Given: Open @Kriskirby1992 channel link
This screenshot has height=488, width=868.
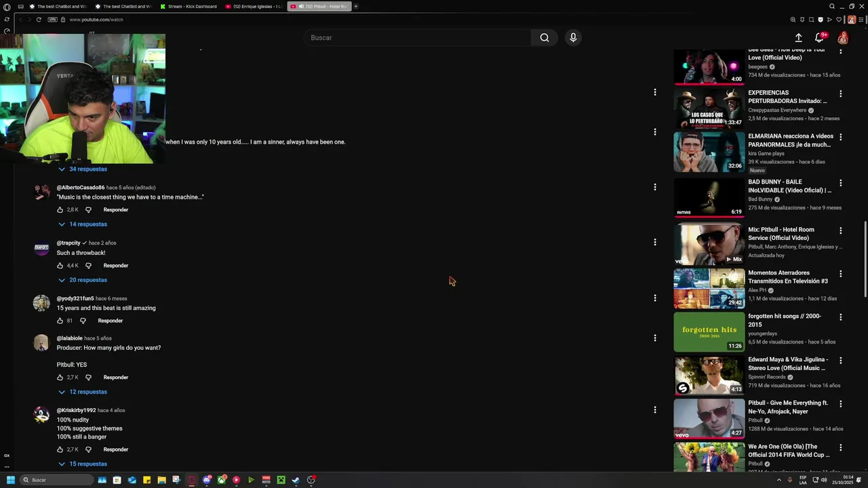Looking at the screenshot, I should [76, 410].
